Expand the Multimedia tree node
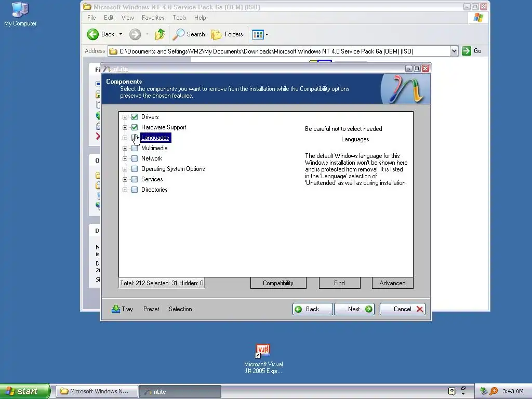Image resolution: width=532 pixels, height=399 pixels. pyautogui.click(x=125, y=148)
